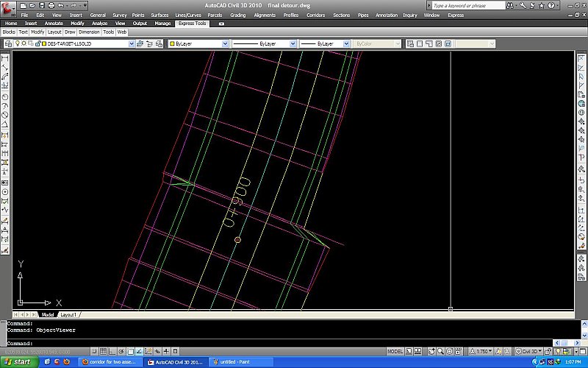Toggle the layer on/off lightbulb icon

click(x=18, y=44)
